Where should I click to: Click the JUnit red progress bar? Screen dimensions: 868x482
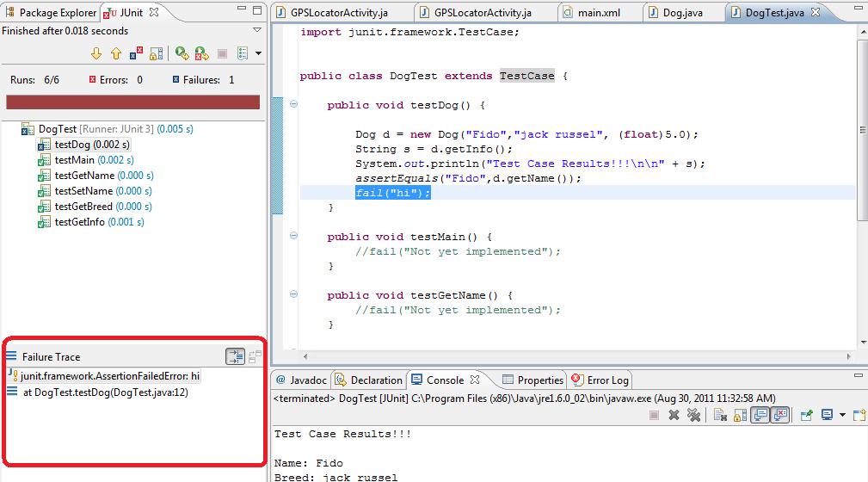pyautogui.click(x=132, y=102)
